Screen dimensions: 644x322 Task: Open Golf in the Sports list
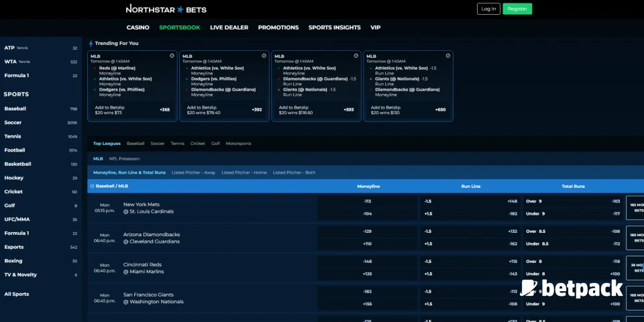point(41,205)
